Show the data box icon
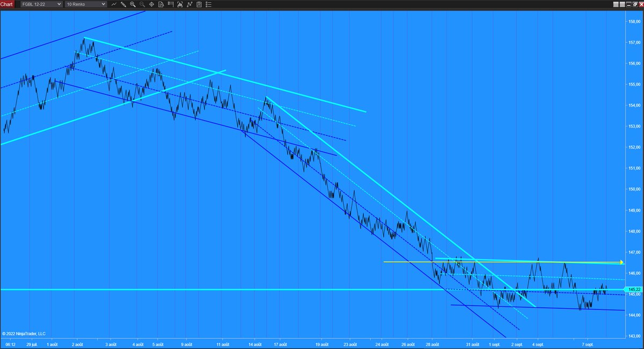This screenshot has width=644, height=349. click(x=161, y=4)
